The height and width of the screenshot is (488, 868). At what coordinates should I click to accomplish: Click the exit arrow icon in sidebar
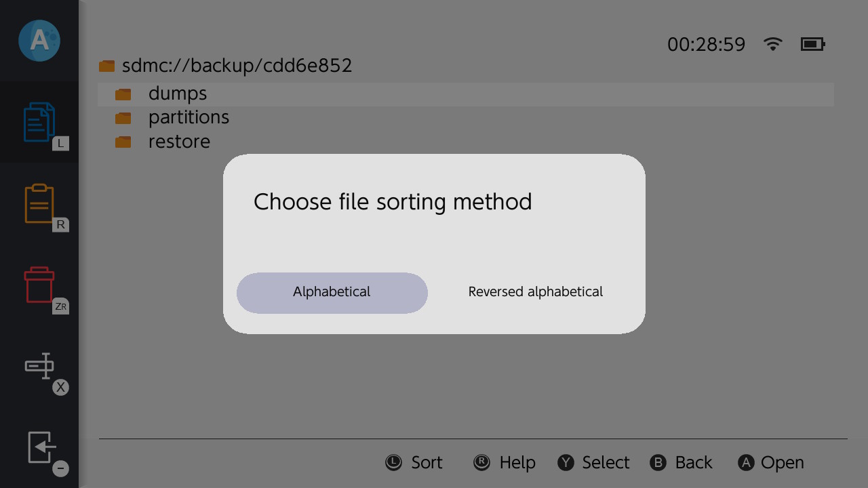coord(41,447)
